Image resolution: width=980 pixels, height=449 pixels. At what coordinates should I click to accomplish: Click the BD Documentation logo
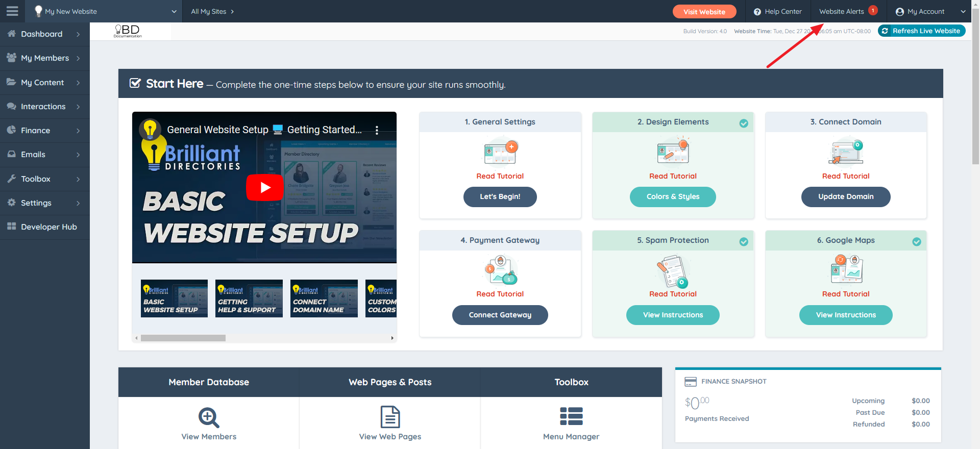(x=128, y=31)
